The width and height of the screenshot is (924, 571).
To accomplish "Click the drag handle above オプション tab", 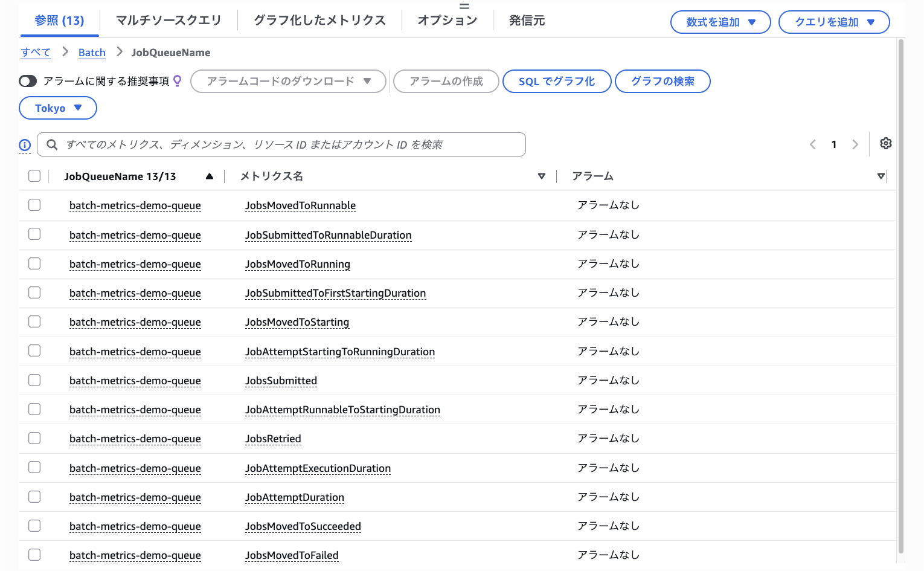I will [x=464, y=6].
